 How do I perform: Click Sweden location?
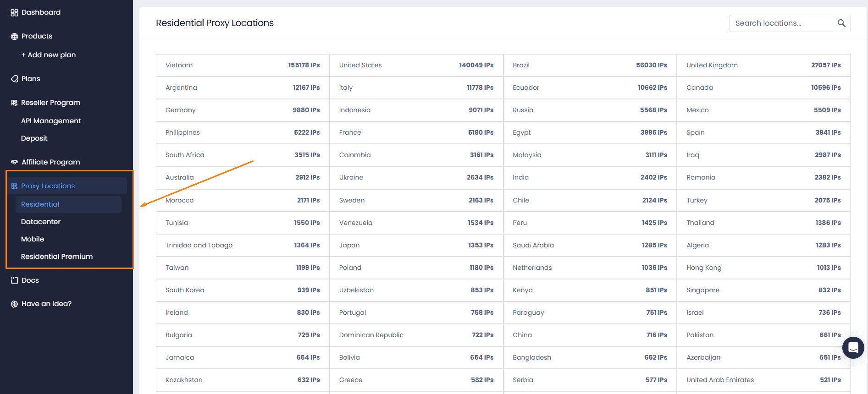(x=416, y=200)
